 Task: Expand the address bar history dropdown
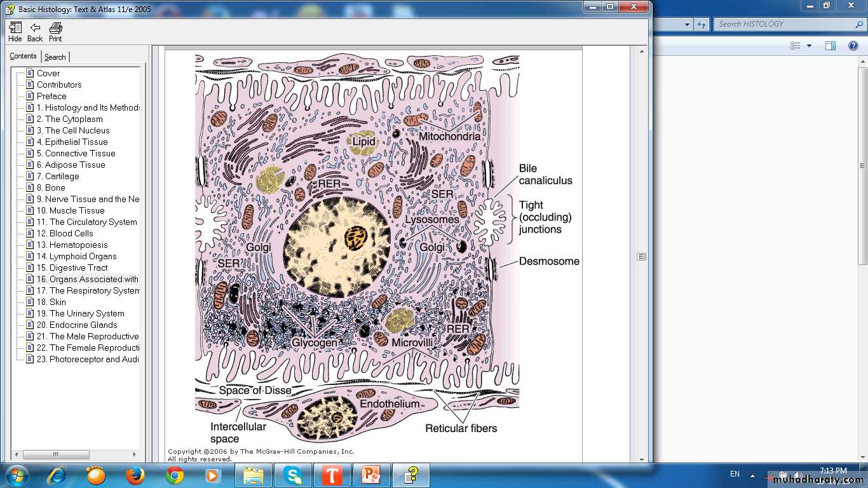tap(687, 24)
